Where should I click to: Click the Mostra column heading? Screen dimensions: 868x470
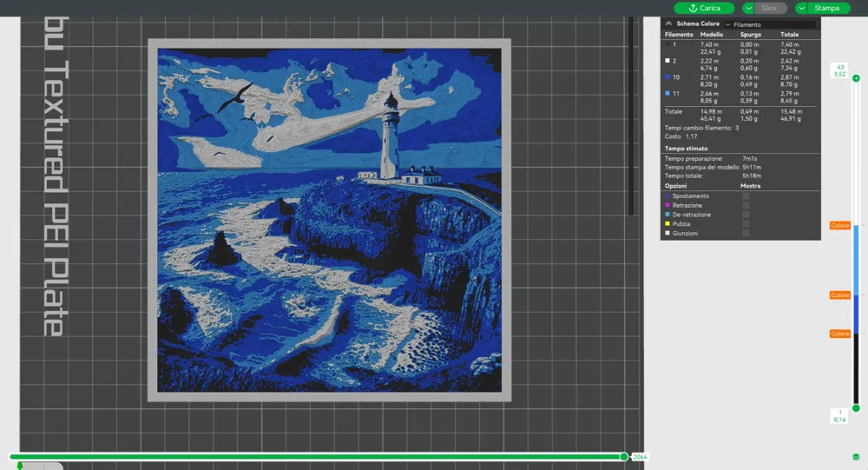pos(750,186)
